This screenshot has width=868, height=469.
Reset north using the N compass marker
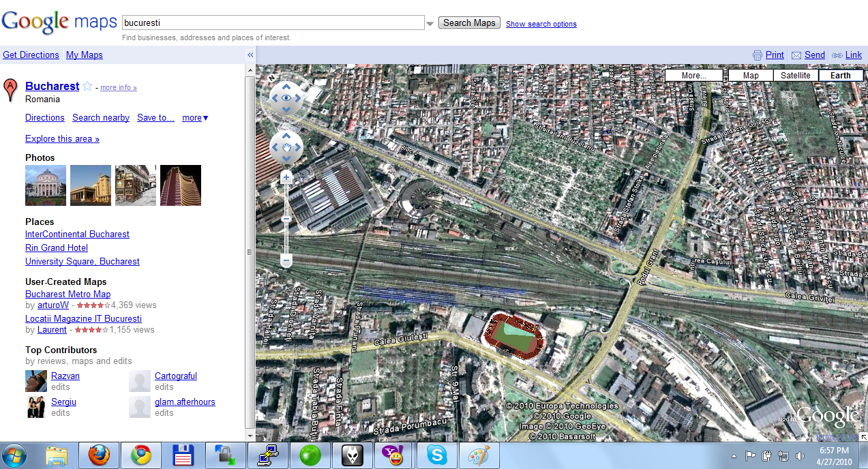271,77
